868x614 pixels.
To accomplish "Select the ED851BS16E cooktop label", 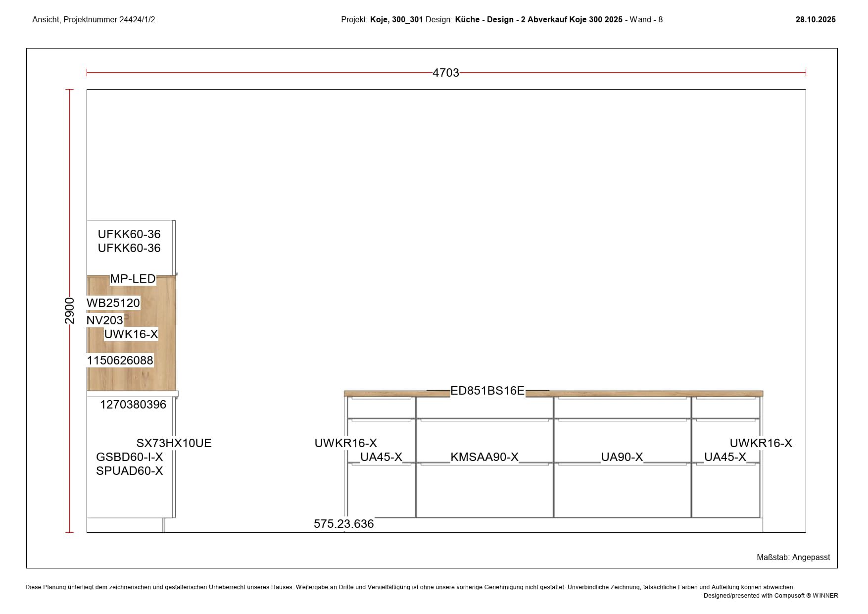I will point(487,391).
